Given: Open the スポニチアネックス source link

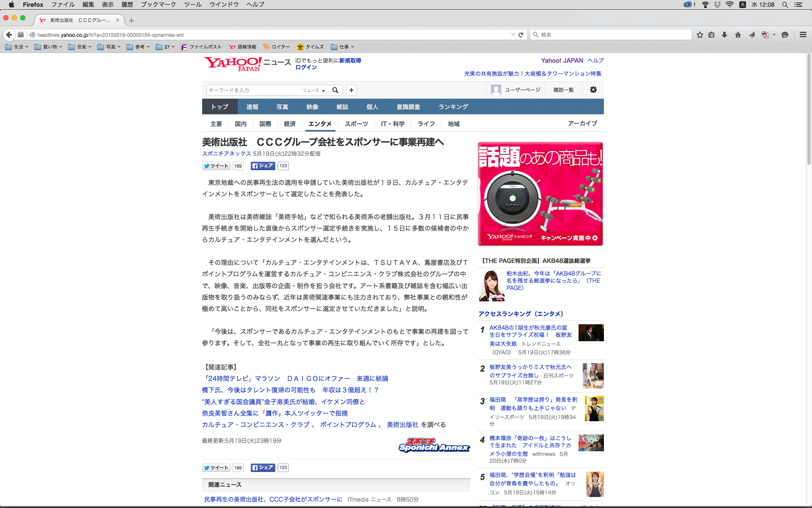Looking at the screenshot, I should click(226, 154).
